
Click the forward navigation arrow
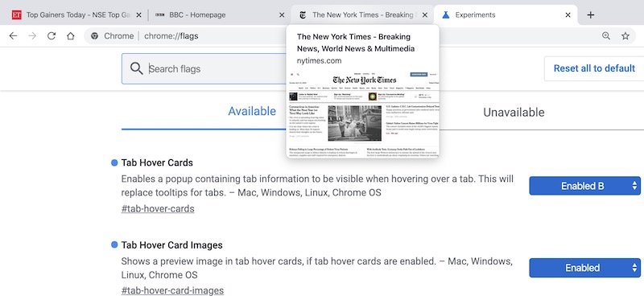32,36
